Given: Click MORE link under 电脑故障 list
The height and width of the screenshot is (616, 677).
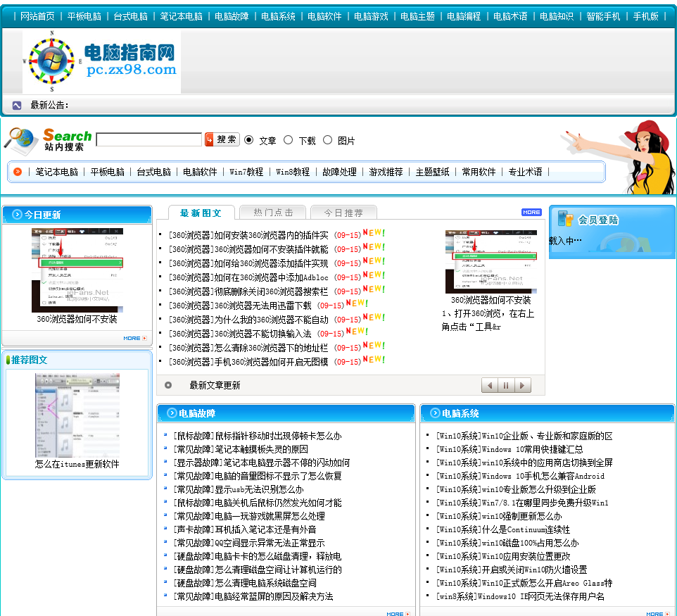Looking at the screenshot, I should (398, 613).
